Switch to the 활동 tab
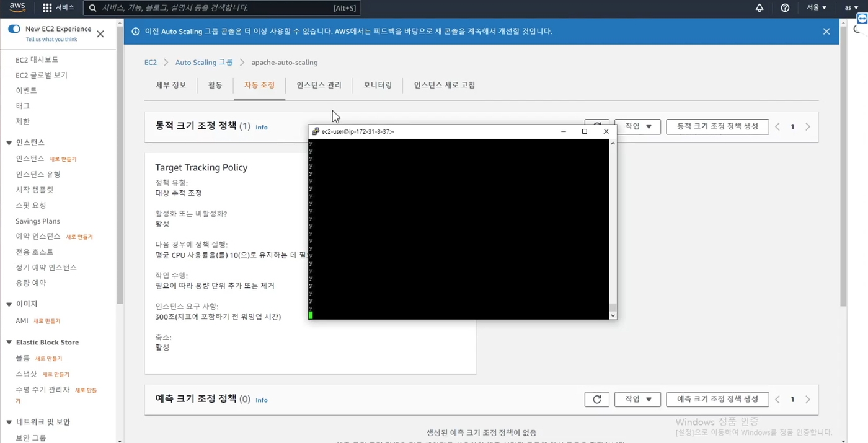Viewport: 868px width, 443px height. point(215,86)
